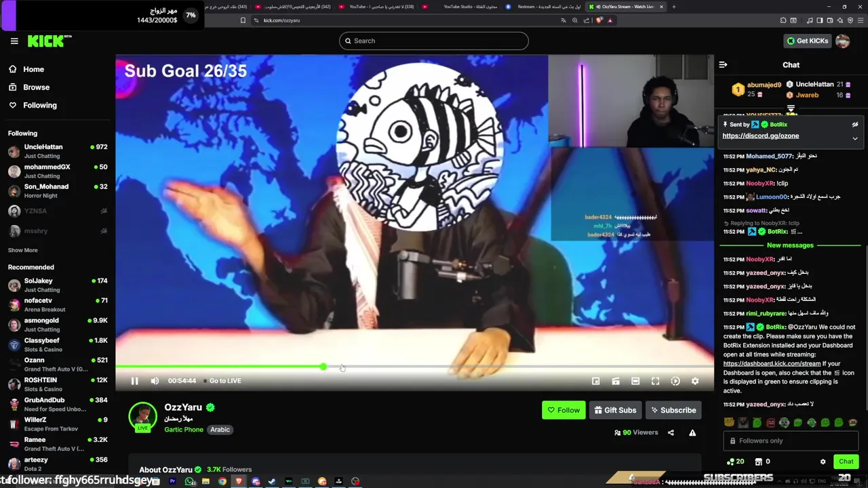Open Son_Mohanad channel in sidebar
This screenshot has height=488, width=868.
pos(58,190)
